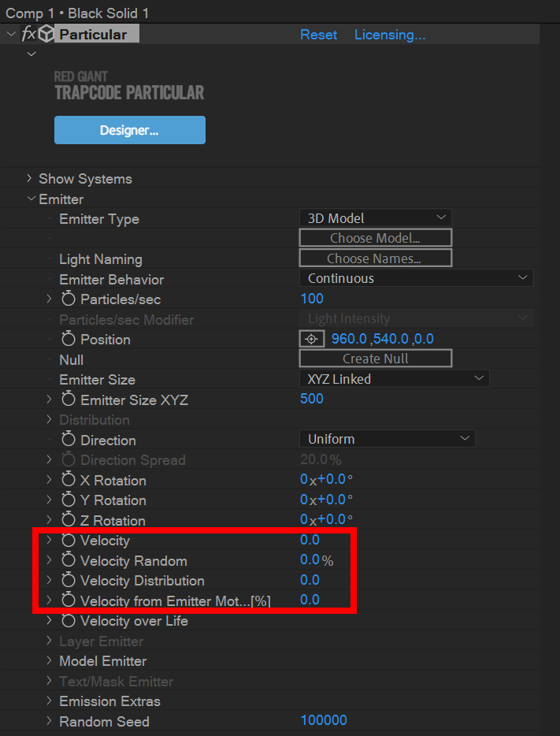Click the Choose Names button
This screenshot has width=560, height=736.
click(x=375, y=258)
